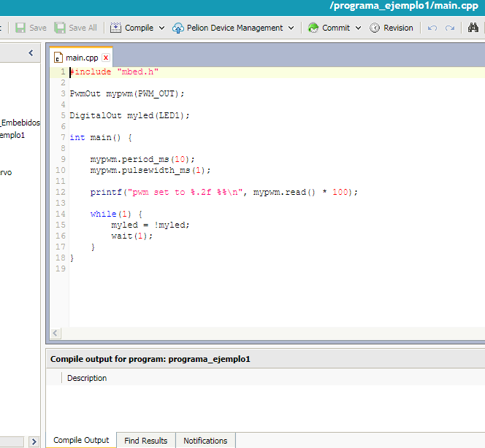Click the undo arrow icon
Screen dimensions: 485x448
click(x=432, y=28)
